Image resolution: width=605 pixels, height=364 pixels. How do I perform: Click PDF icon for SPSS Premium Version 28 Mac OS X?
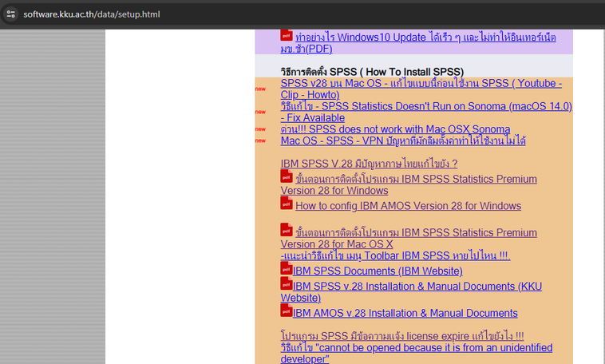tap(287, 230)
